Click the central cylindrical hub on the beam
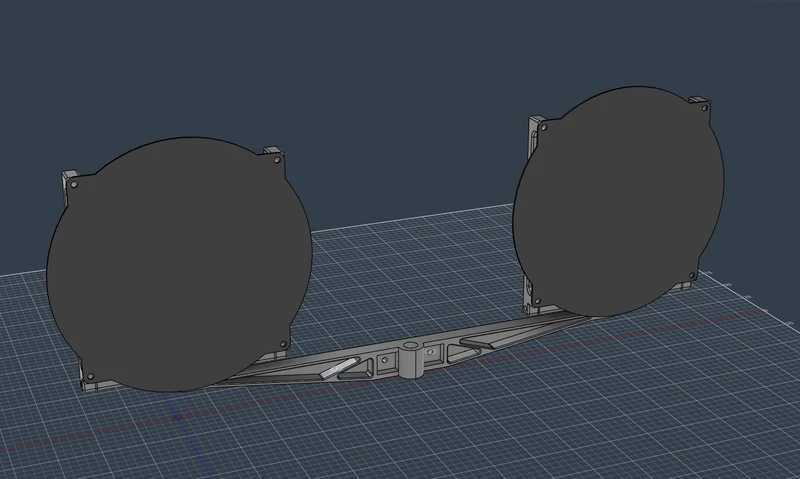The image size is (800, 479). 409,360
